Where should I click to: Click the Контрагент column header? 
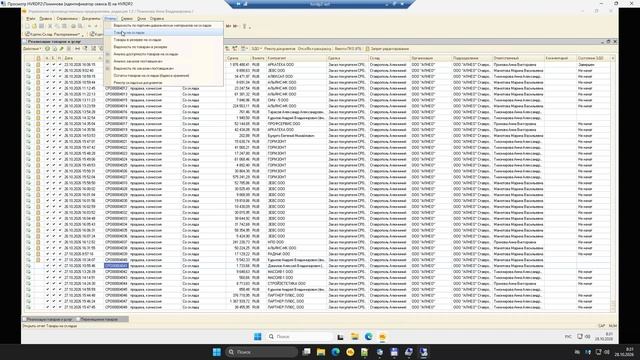296,58
